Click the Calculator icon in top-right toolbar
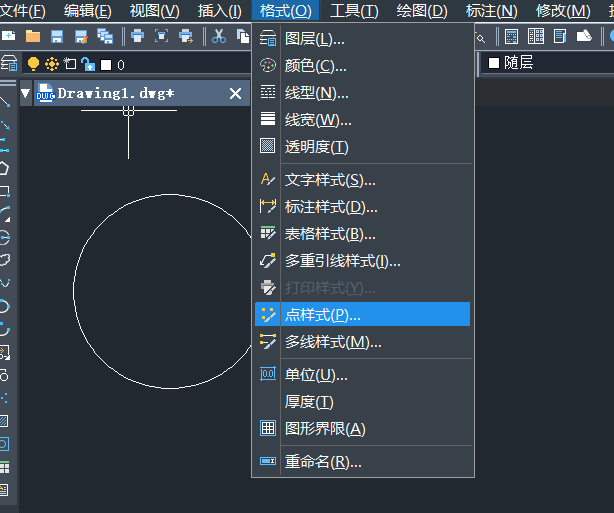This screenshot has height=513, width=614. coord(511,36)
